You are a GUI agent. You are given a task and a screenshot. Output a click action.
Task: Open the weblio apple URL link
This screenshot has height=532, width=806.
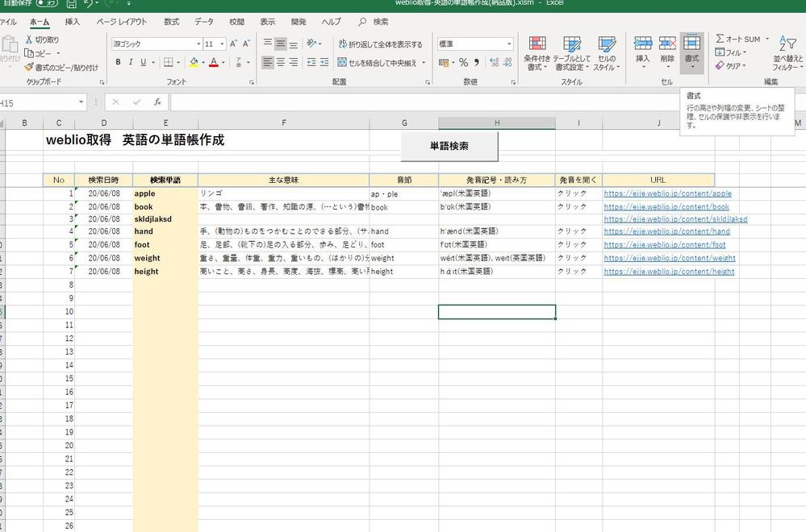[x=667, y=193]
